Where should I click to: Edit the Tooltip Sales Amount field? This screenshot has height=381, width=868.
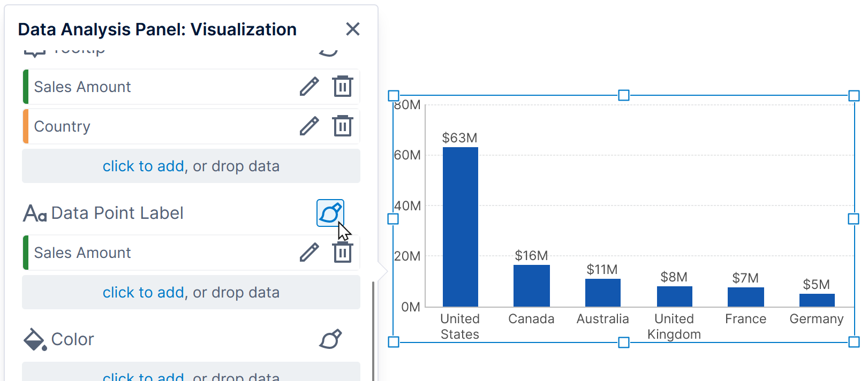click(x=309, y=87)
